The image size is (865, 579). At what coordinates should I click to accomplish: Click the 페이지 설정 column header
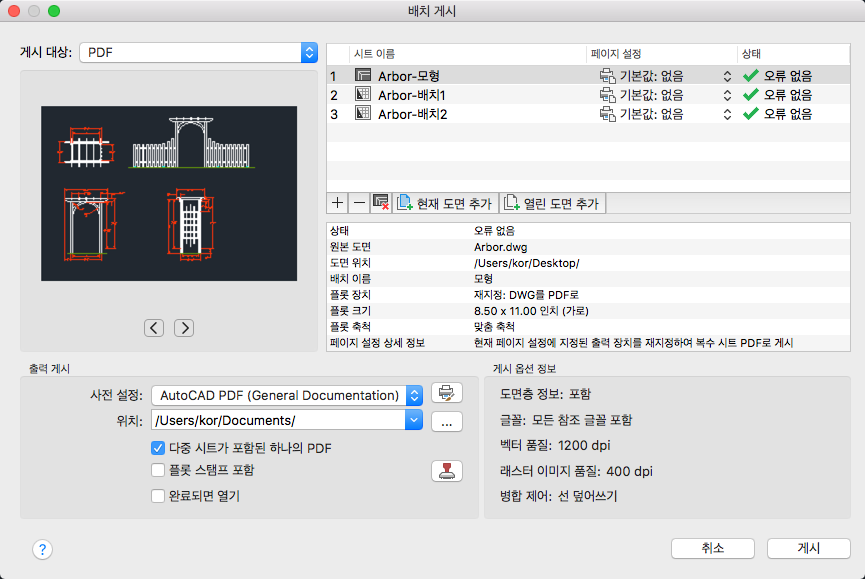pyautogui.click(x=661, y=54)
